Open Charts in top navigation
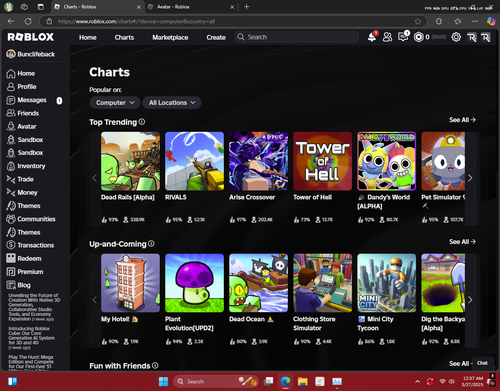The width and height of the screenshot is (500, 391). [124, 37]
